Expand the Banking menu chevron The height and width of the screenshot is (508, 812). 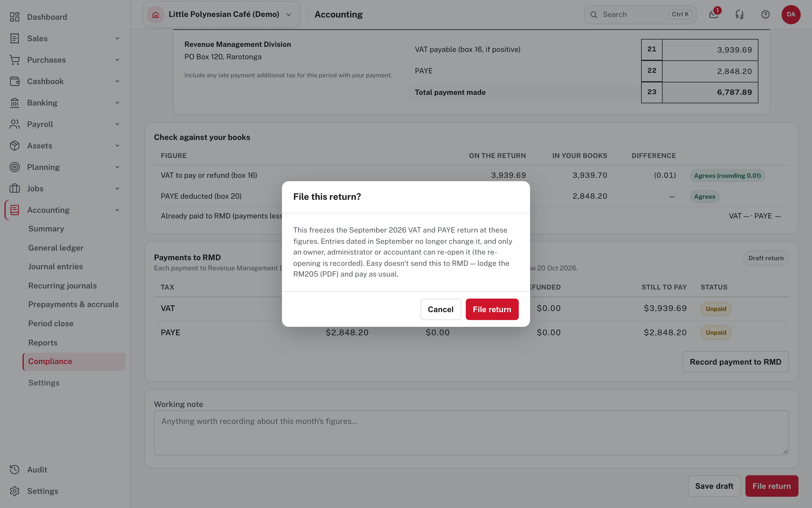(117, 103)
